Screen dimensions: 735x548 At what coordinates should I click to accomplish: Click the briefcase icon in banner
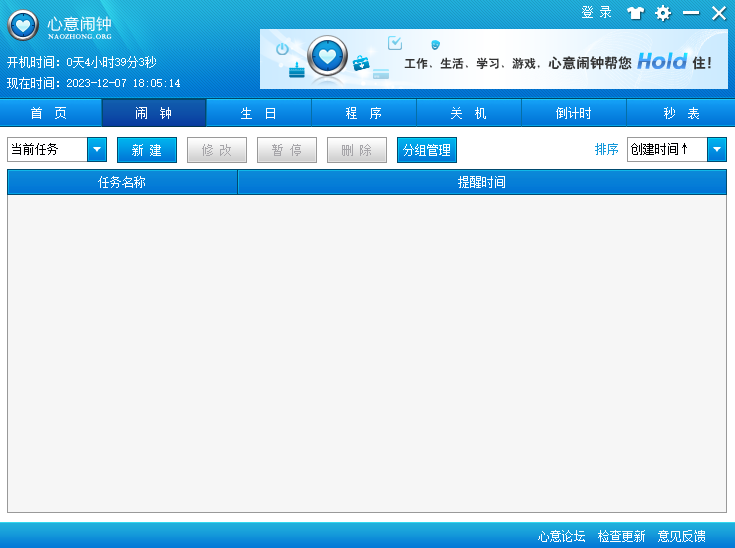click(361, 63)
